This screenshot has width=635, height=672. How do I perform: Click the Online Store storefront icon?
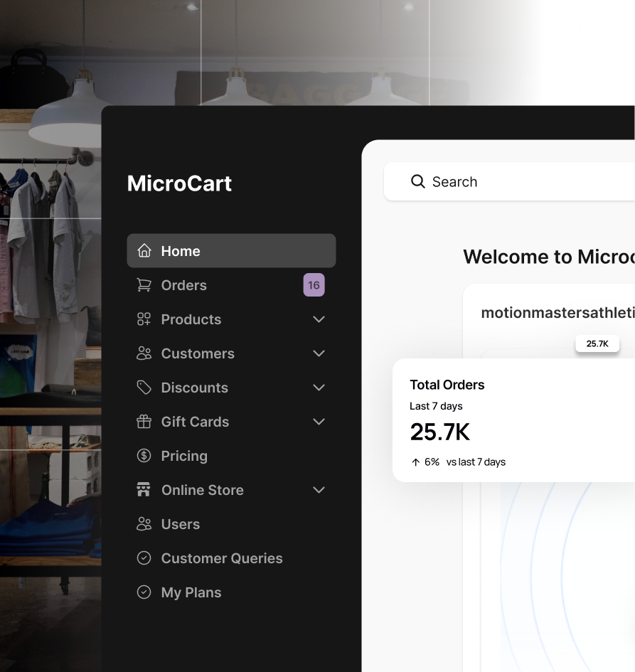click(144, 490)
